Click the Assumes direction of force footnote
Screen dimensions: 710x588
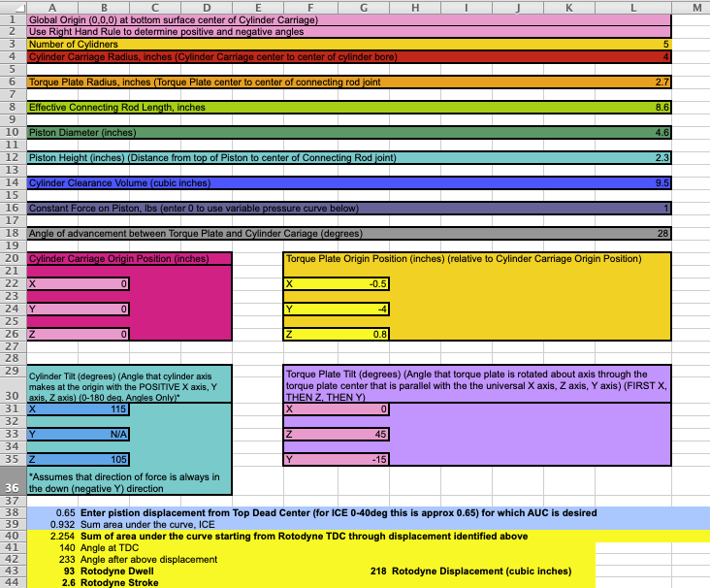pos(124,483)
